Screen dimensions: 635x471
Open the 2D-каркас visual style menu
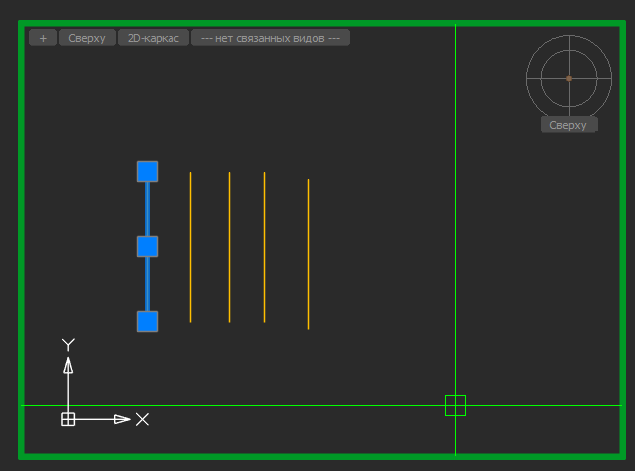pyautogui.click(x=153, y=38)
